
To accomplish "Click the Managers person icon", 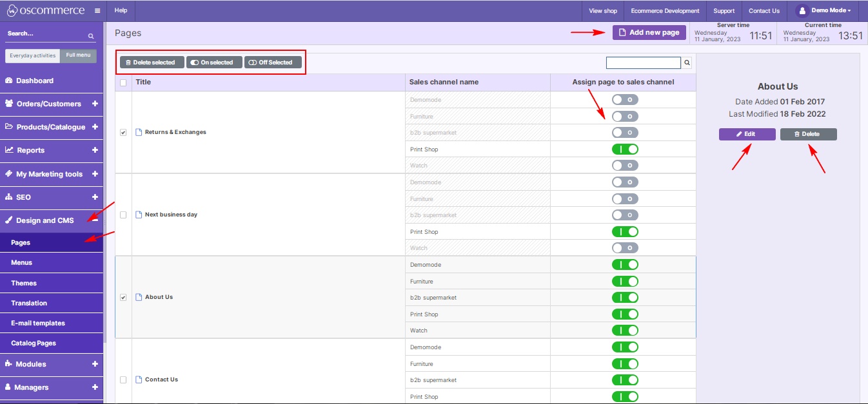I will point(8,387).
